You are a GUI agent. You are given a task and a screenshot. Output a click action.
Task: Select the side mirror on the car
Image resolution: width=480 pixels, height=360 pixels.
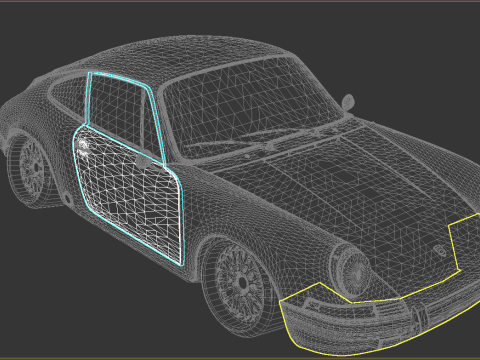(x=348, y=103)
